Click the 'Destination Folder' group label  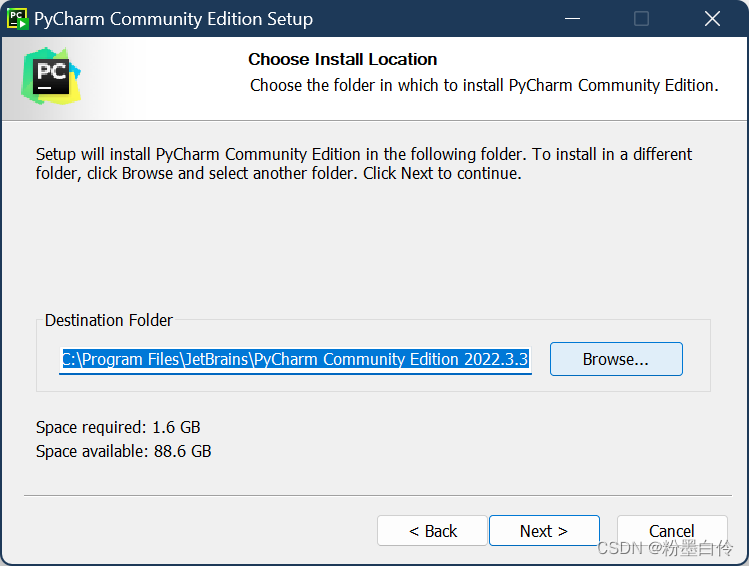coord(108,320)
